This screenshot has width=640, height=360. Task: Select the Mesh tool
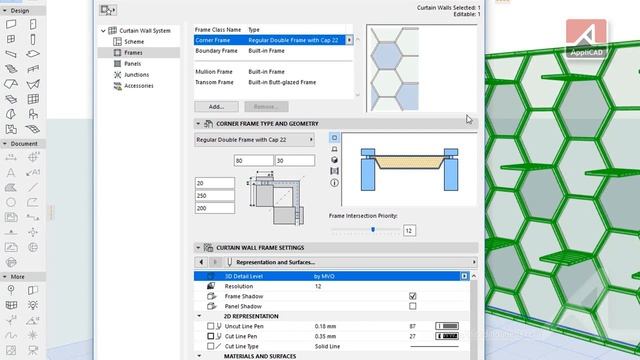(x=33, y=129)
